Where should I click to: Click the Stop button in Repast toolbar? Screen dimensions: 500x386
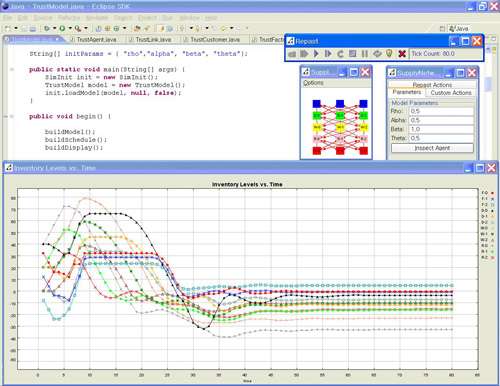pos(352,54)
